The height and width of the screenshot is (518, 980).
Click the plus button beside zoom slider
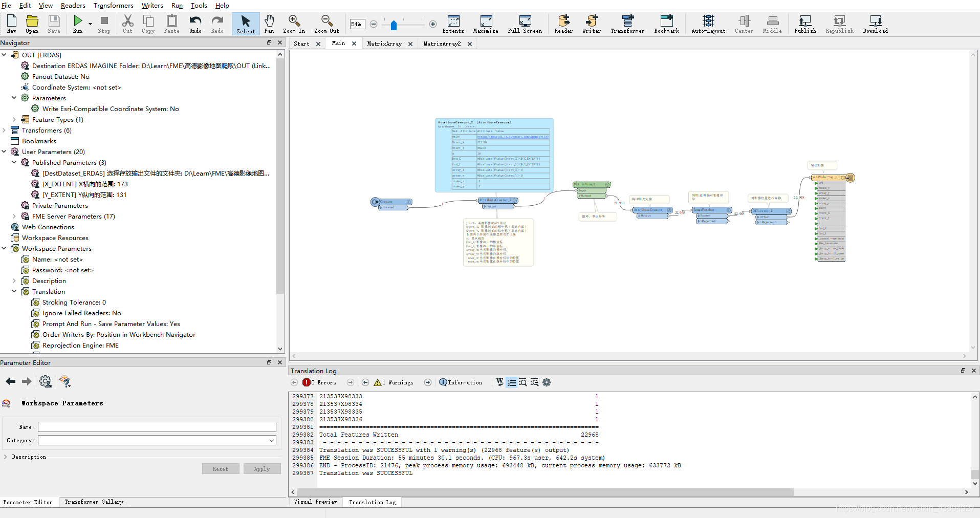[x=433, y=24]
